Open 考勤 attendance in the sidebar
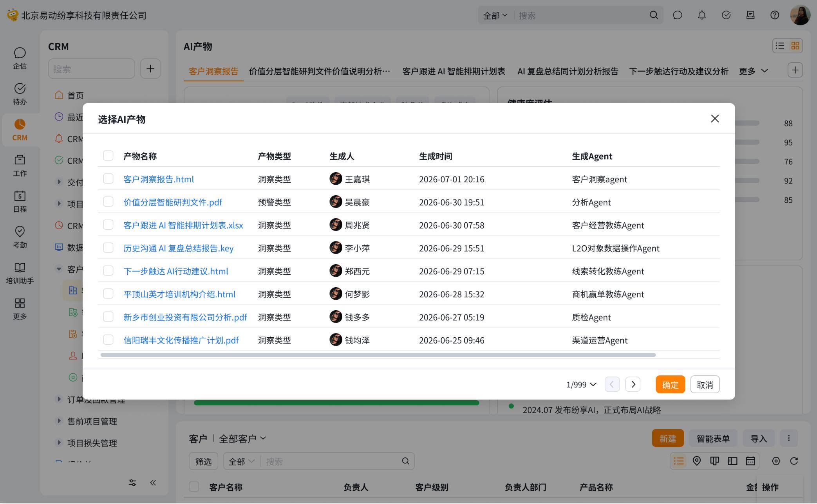The height and width of the screenshot is (504, 817). pos(20,237)
